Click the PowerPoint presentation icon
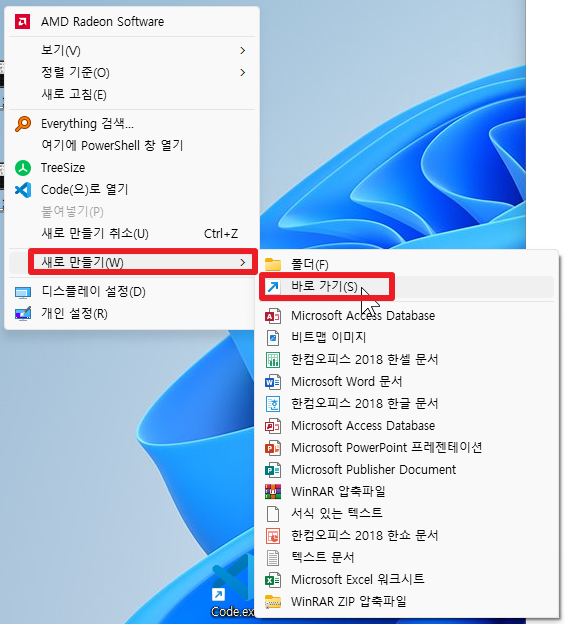 point(273,448)
